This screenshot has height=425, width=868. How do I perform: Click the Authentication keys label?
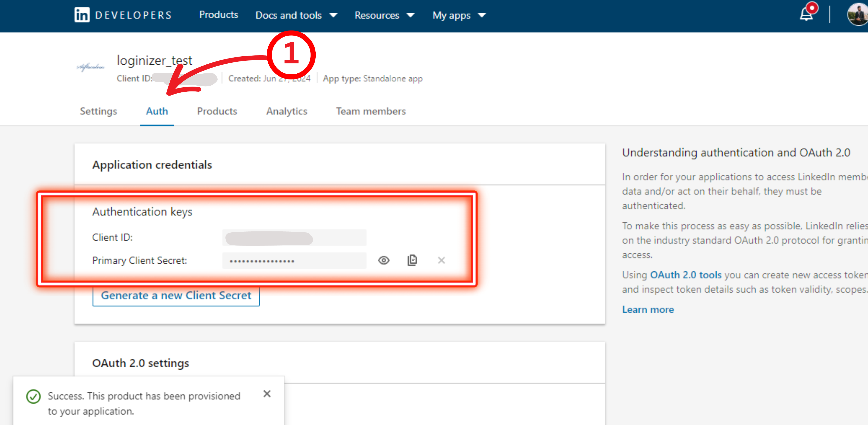(x=142, y=212)
